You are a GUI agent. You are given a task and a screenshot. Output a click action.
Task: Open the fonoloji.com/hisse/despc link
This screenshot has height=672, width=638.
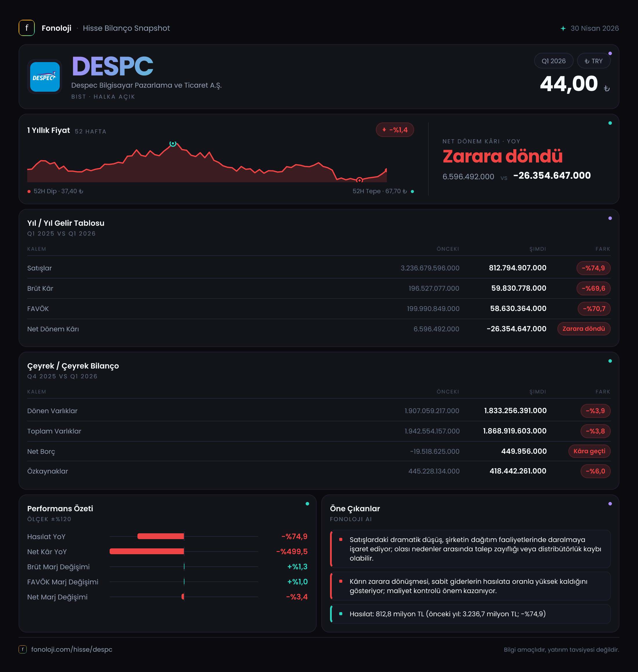click(72, 649)
